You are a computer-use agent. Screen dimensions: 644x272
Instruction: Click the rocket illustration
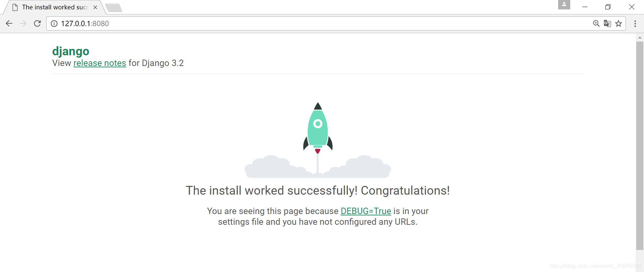click(x=318, y=140)
